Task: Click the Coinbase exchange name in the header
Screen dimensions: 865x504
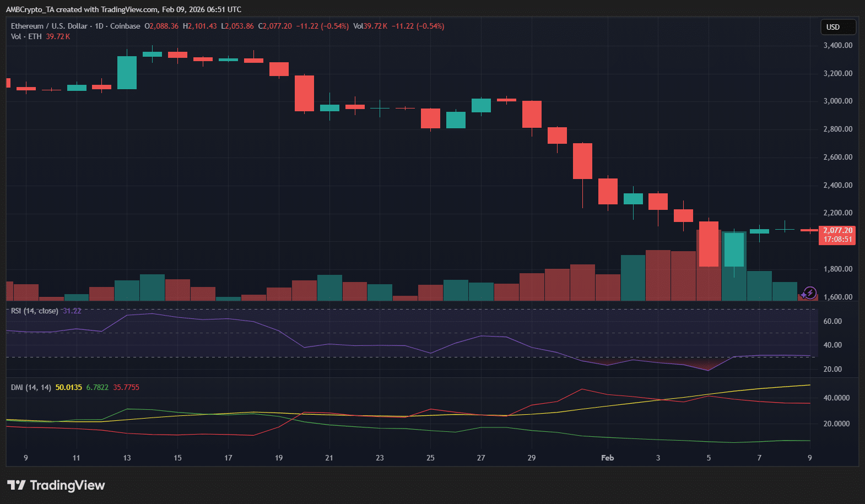Action: coord(125,26)
